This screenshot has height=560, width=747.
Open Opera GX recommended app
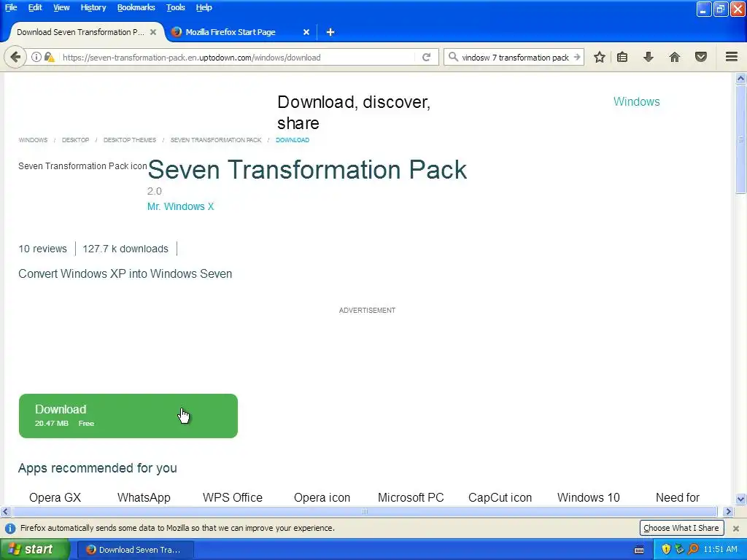coord(55,497)
